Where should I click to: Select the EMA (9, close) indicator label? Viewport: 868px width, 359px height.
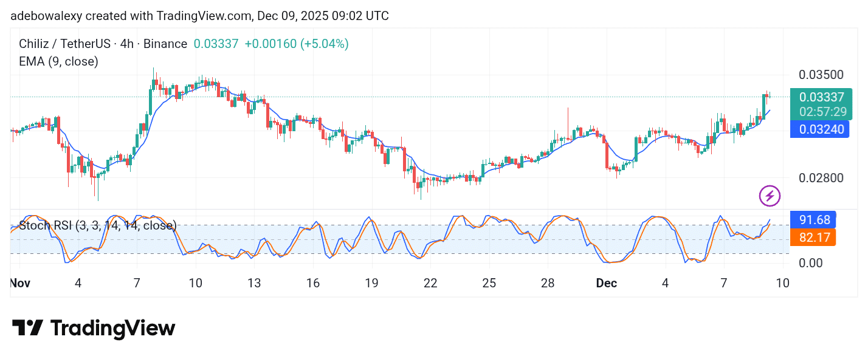[58, 61]
